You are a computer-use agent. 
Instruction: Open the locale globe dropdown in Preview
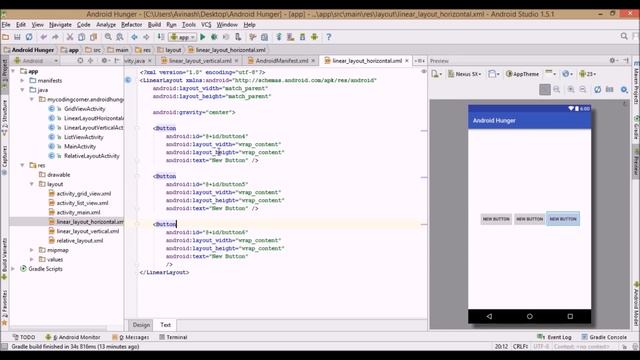(x=567, y=74)
